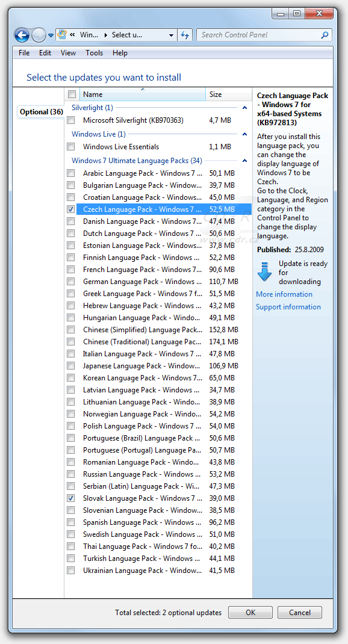Select the Optional (36) tab
Viewport: 348px width, 644px height.
(x=41, y=112)
